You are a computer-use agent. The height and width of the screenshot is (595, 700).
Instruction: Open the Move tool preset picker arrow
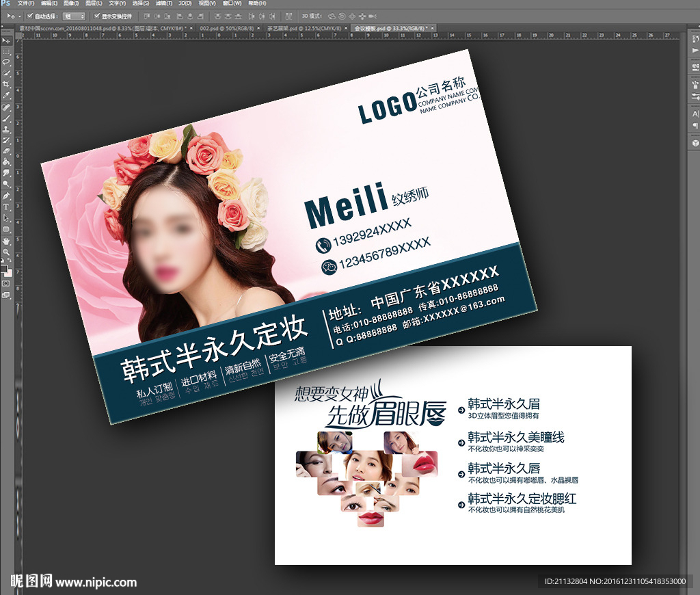pos(20,16)
